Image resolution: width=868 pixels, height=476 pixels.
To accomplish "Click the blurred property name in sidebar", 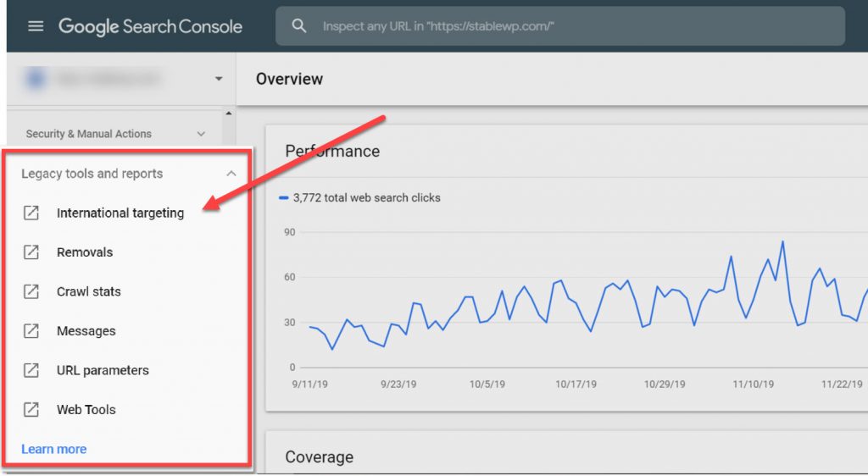I will [108, 79].
